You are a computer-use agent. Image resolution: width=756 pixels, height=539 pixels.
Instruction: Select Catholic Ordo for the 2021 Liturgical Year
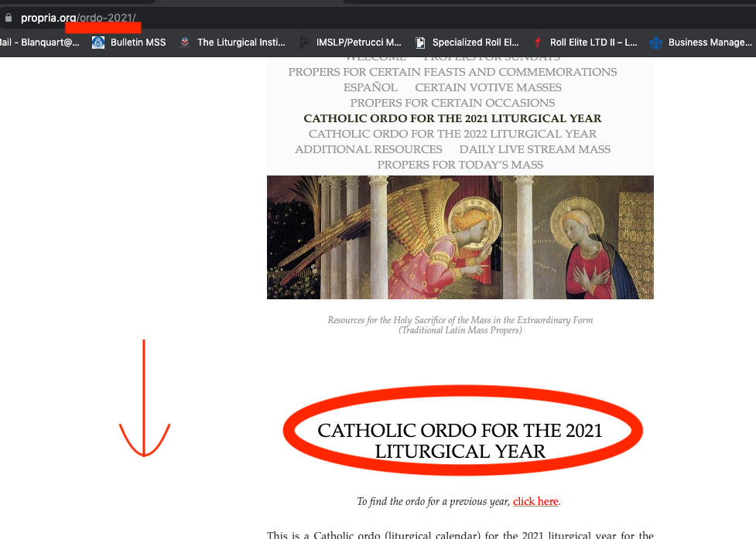[x=452, y=118]
